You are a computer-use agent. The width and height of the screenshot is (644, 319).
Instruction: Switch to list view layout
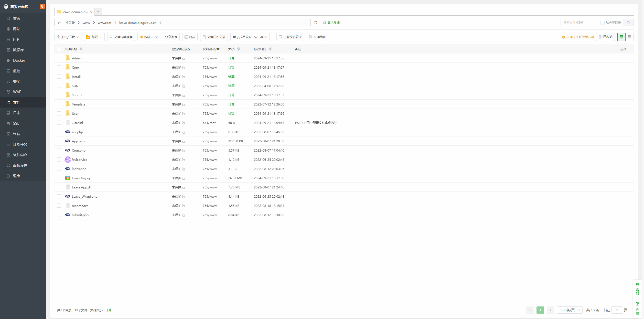(621, 37)
